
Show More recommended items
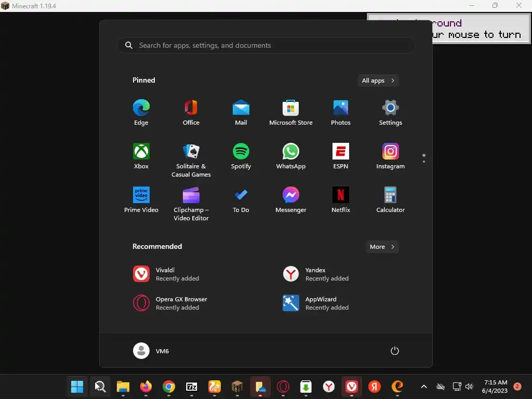pos(382,247)
